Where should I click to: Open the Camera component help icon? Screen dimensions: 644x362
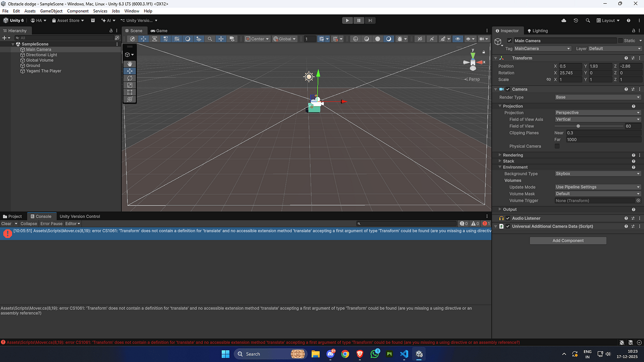(x=626, y=89)
